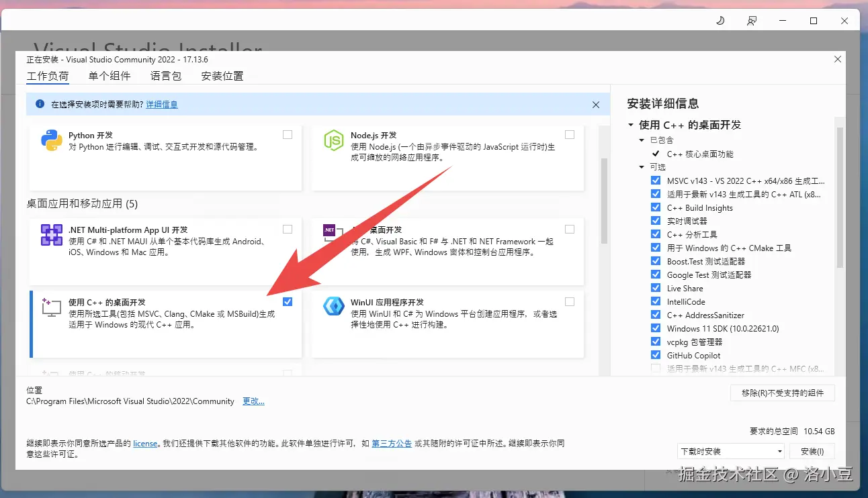
Task: Click the blue info icon in help banner
Action: [40, 105]
